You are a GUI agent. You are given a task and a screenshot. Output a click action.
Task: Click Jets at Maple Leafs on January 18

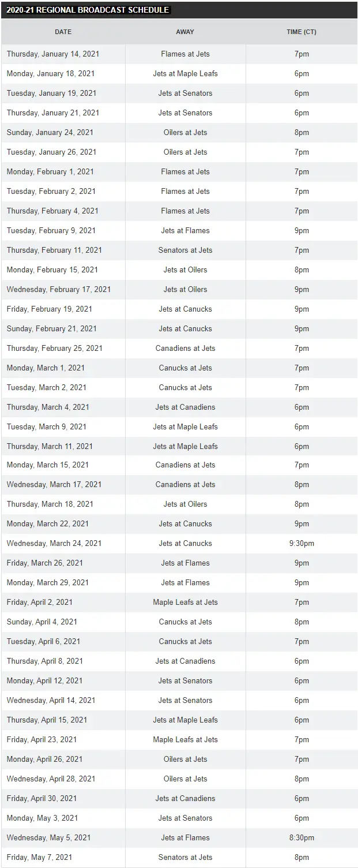tap(185, 73)
